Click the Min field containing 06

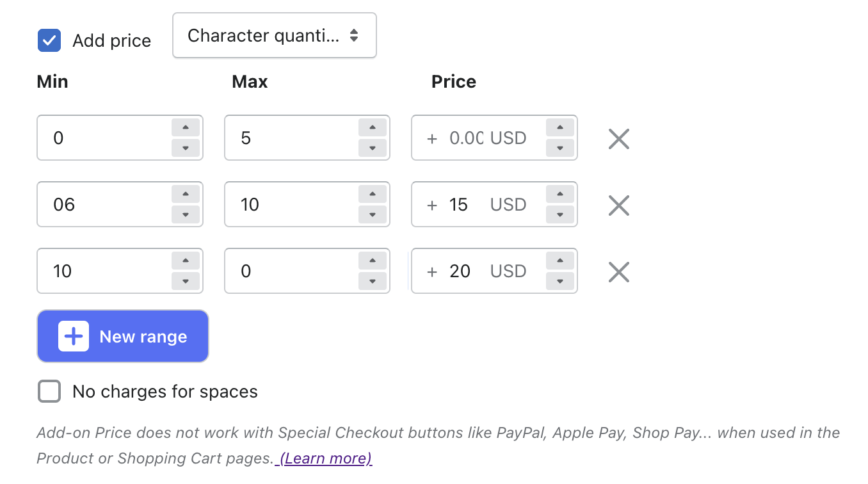click(x=102, y=205)
